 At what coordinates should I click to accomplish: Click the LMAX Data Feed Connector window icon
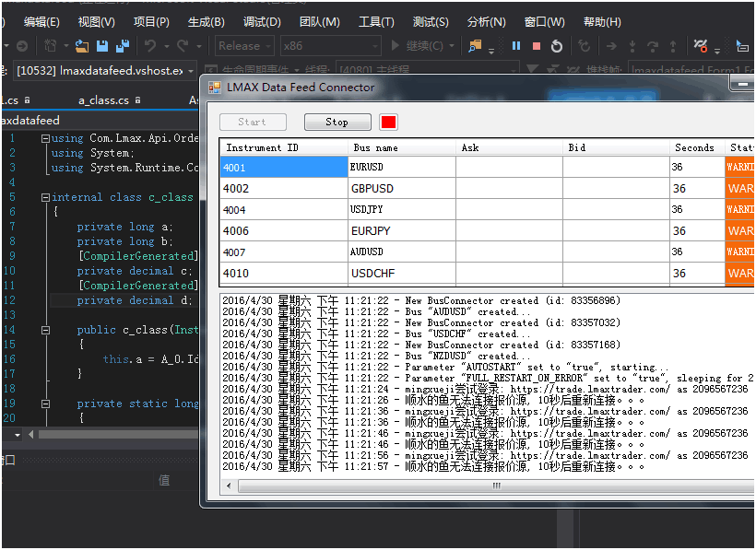click(214, 88)
